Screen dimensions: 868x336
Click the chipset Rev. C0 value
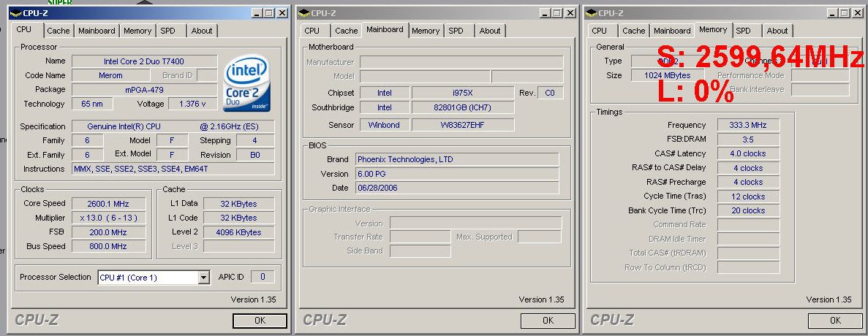coord(550,93)
